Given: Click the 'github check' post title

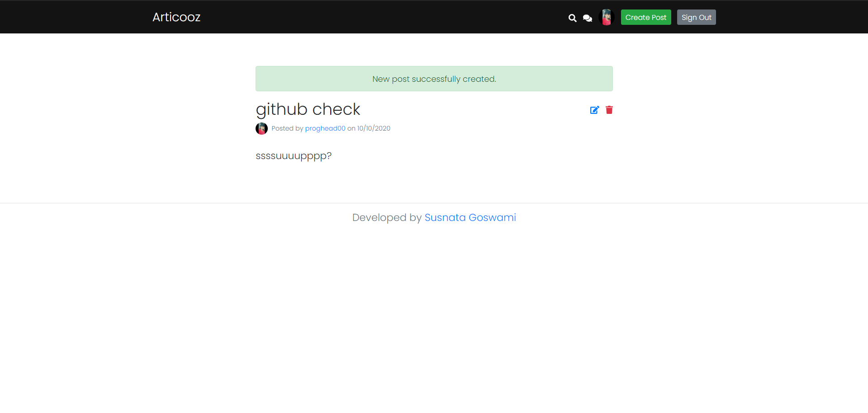Looking at the screenshot, I should coord(308,109).
